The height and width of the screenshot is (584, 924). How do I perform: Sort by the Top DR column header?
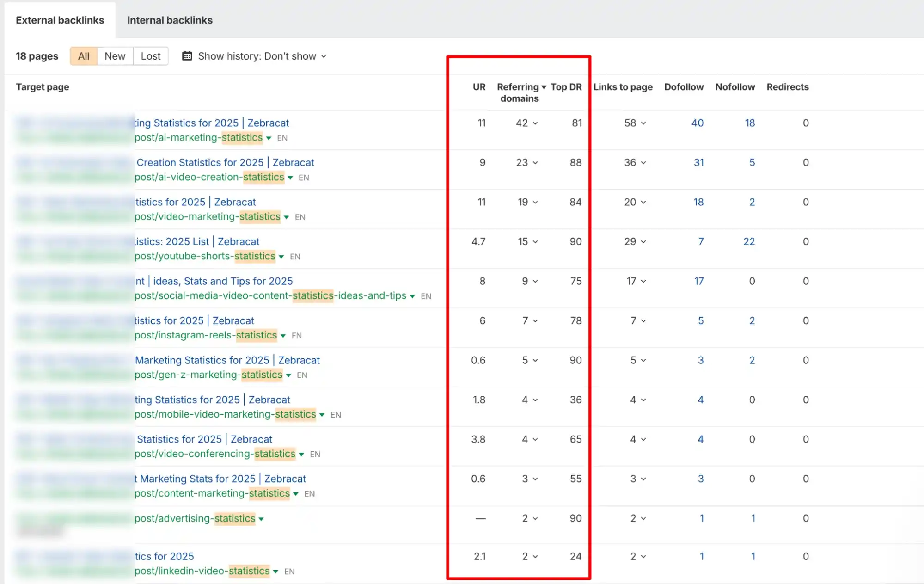click(566, 87)
